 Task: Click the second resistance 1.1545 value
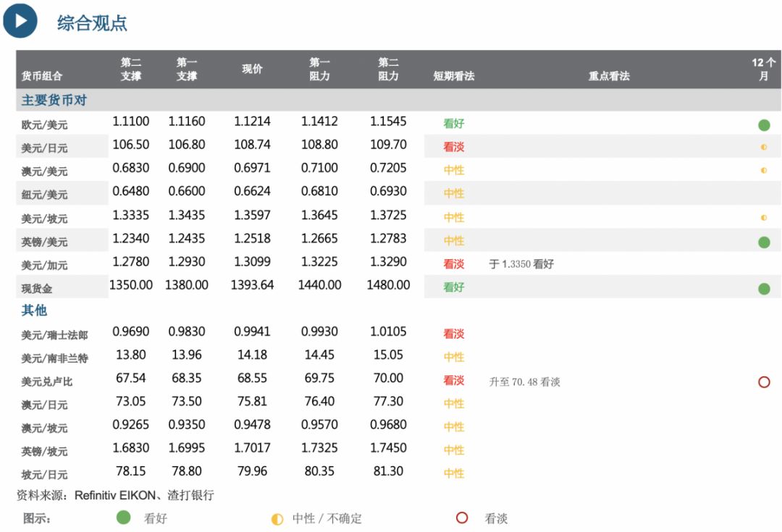tap(388, 121)
